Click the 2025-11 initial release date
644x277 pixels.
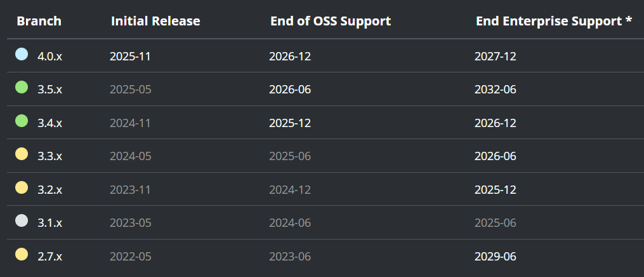tap(130, 57)
